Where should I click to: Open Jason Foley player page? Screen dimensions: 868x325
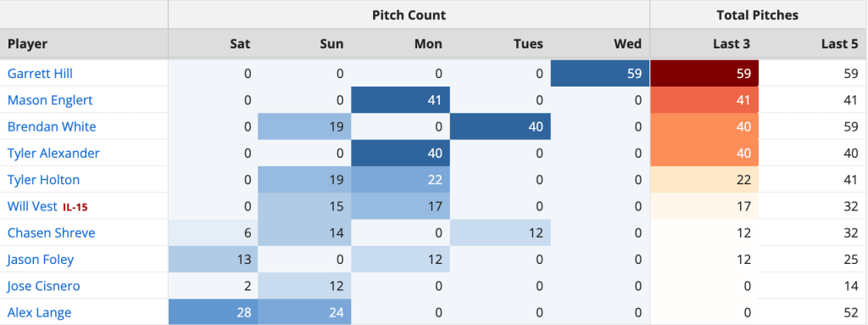41,260
